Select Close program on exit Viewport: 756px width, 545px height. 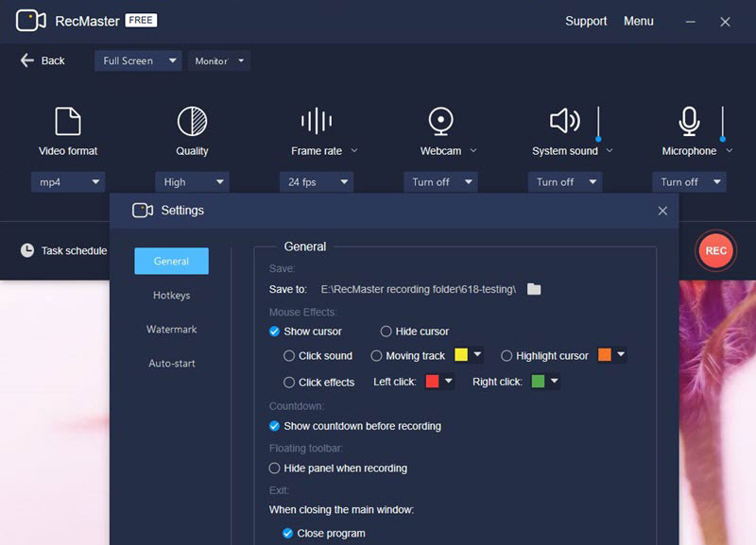287,534
